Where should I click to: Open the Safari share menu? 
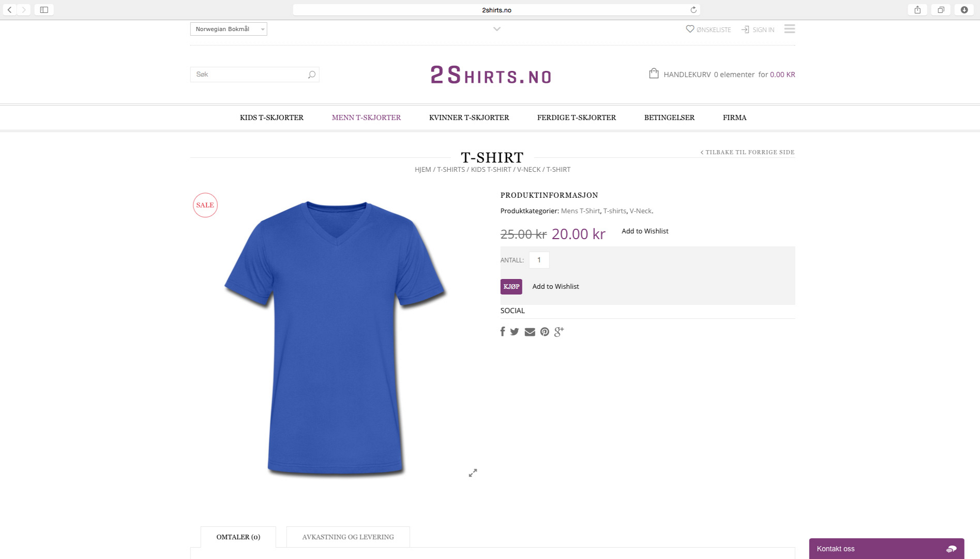pyautogui.click(x=917, y=10)
